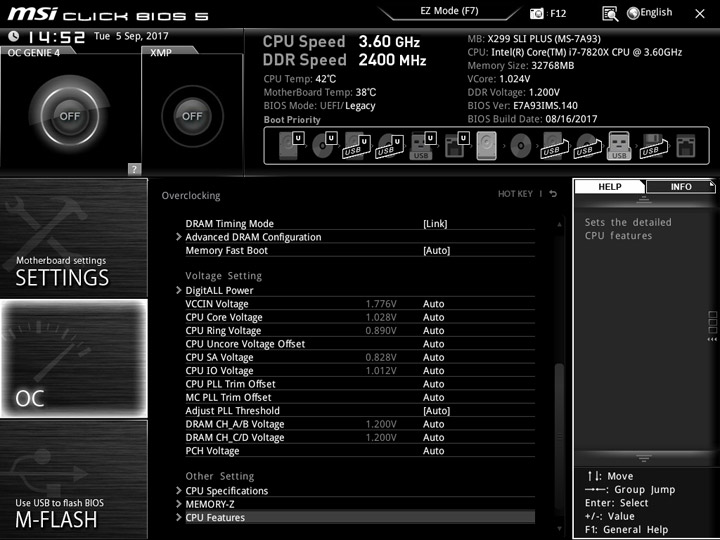Open Memory Fast Boot [Auto] dropdown
Viewport: 720px width, 540px height.
click(x=436, y=250)
